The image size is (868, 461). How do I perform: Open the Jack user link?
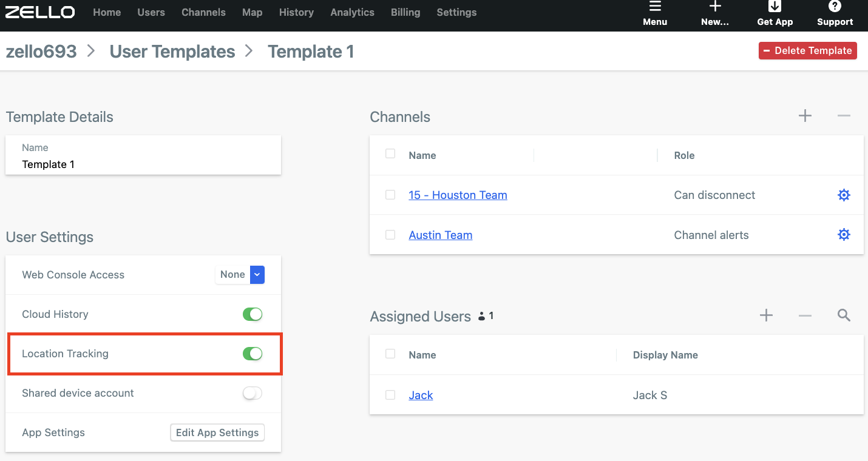tap(421, 395)
